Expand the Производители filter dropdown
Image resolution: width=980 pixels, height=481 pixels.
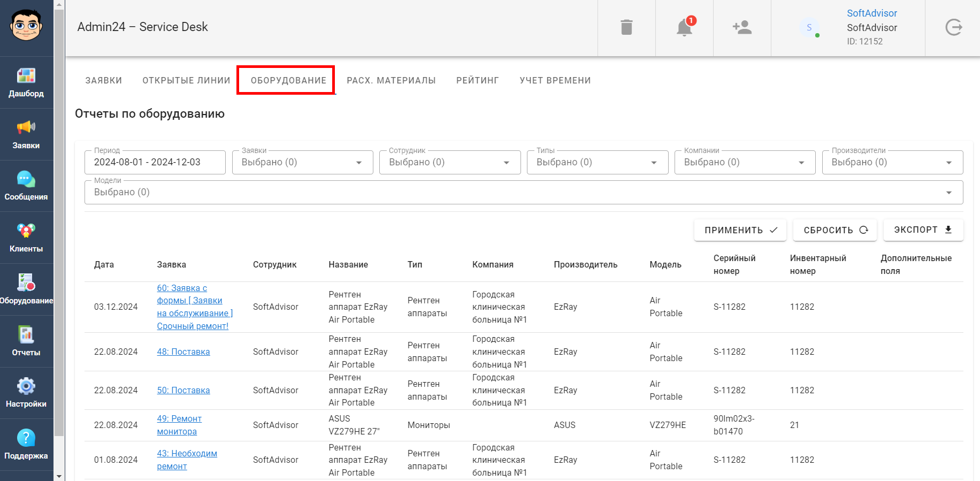(893, 162)
